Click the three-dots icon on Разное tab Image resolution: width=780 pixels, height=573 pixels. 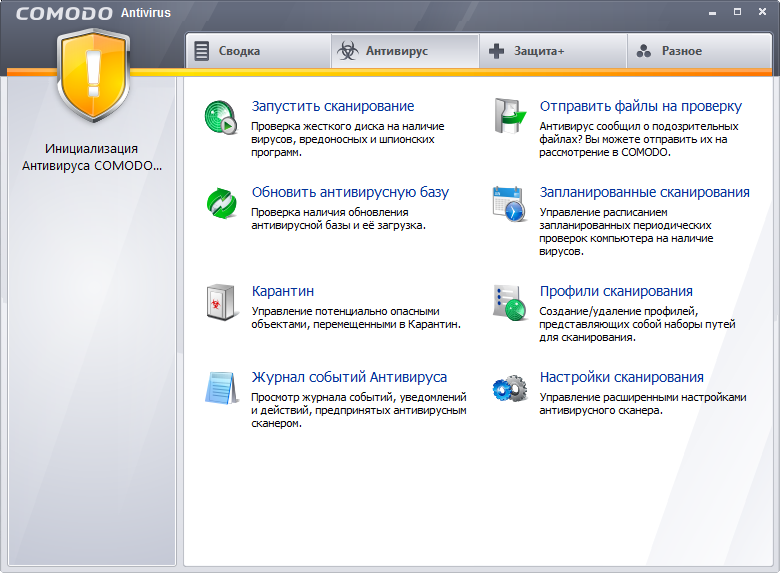644,51
